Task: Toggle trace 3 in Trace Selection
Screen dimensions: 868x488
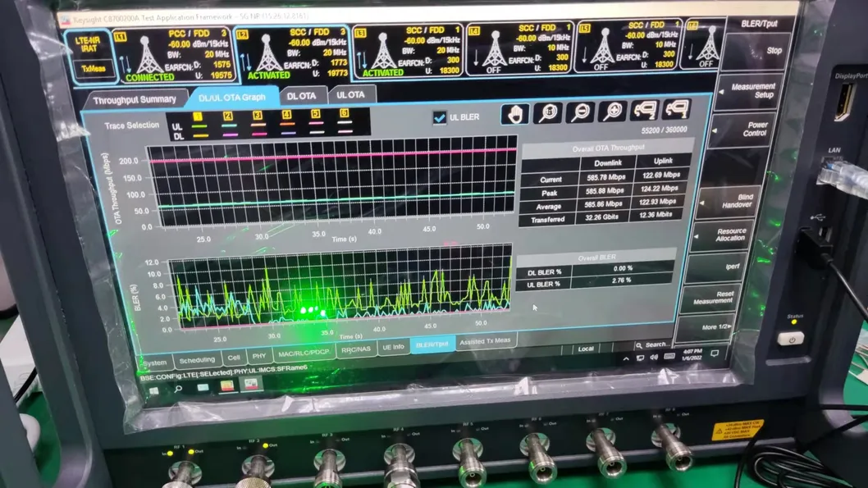Action: click(x=258, y=115)
